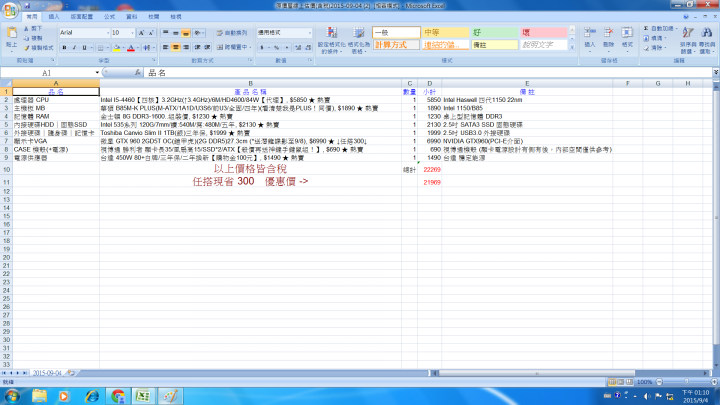Click the Wrap Text 自動換列 button
Screen dimensions: 720x405
click(232, 33)
